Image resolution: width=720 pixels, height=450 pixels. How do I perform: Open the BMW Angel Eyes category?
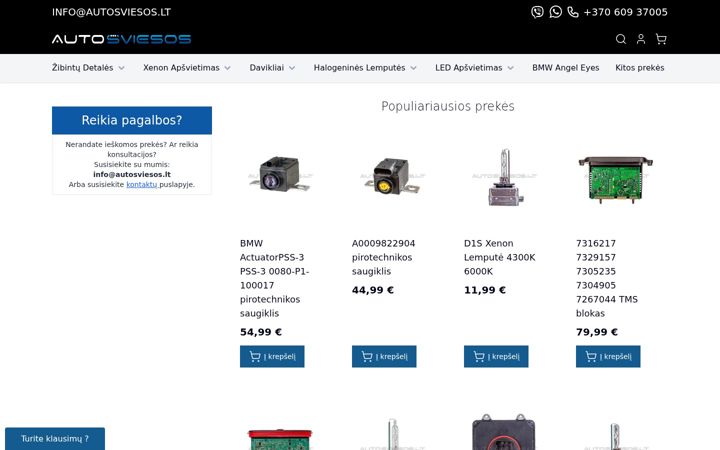566,68
